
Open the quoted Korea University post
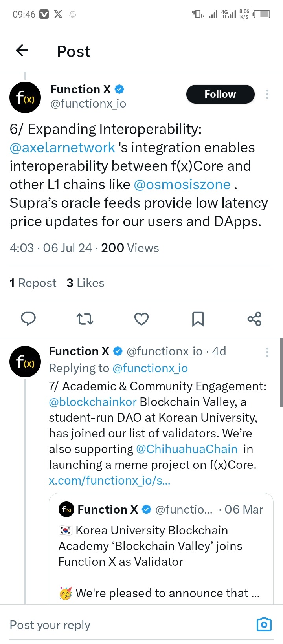(161, 550)
